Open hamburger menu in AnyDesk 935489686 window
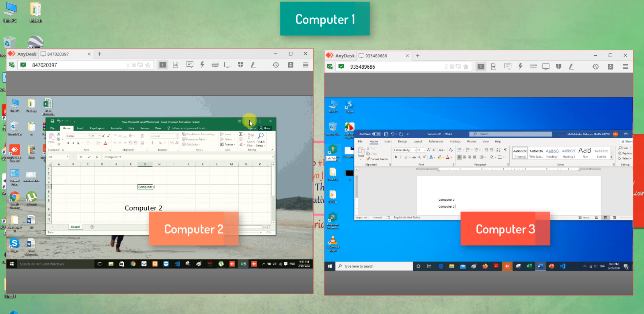This screenshot has width=644, height=314. tap(626, 66)
